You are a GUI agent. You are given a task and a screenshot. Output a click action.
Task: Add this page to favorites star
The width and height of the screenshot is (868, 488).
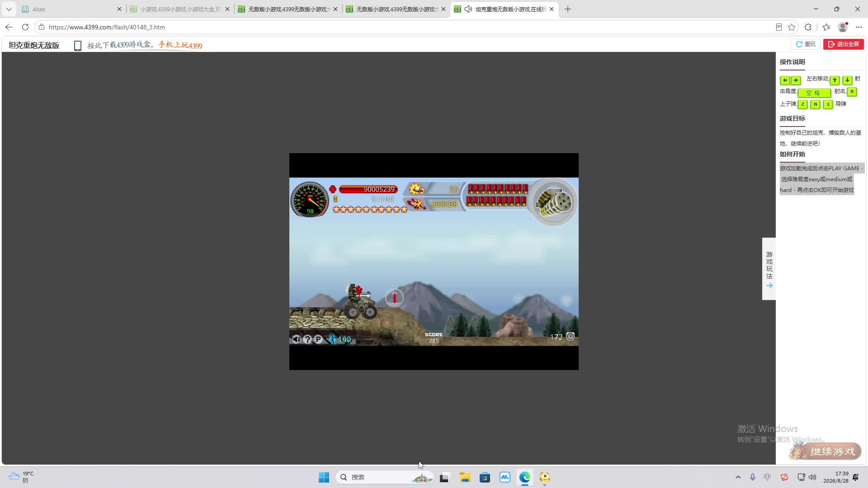click(x=792, y=27)
